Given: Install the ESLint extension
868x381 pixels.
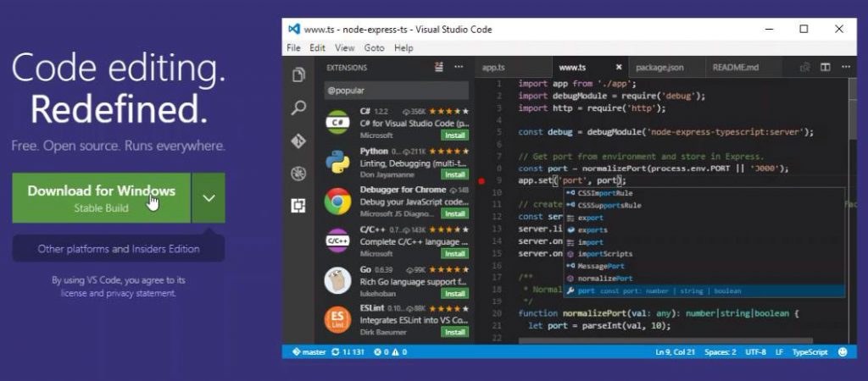Looking at the screenshot, I should click(455, 333).
